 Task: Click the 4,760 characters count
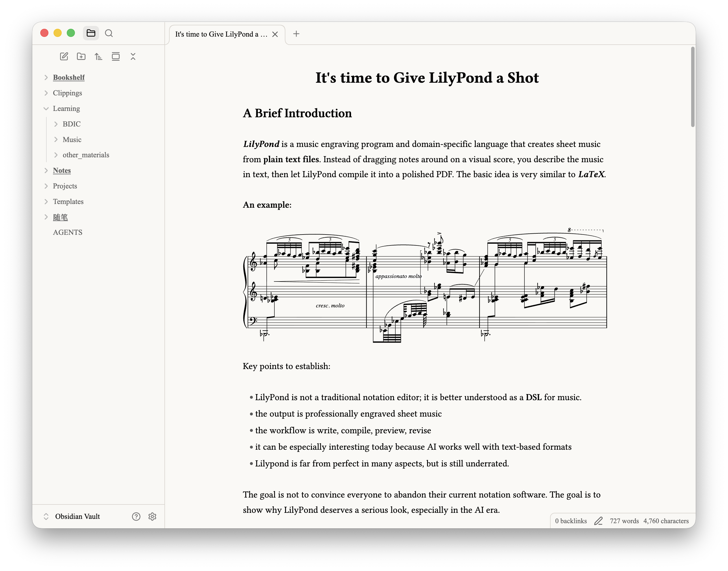coord(666,521)
